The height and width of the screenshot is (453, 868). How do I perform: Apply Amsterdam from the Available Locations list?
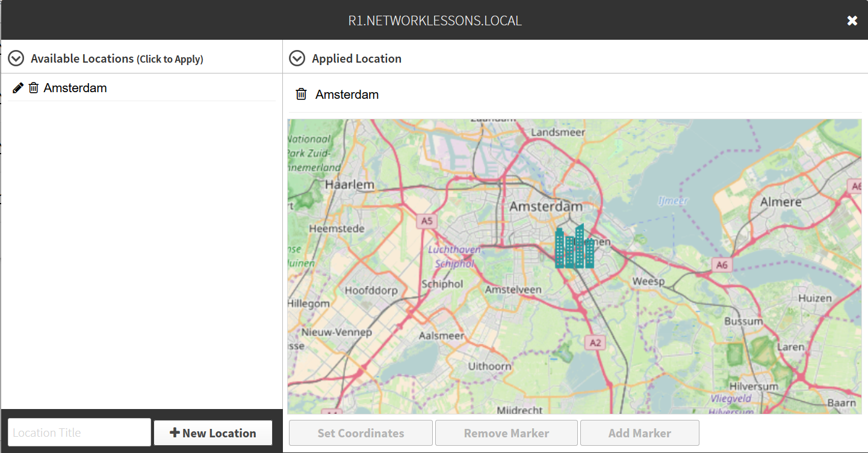pyautogui.click(x=75, y=88)
